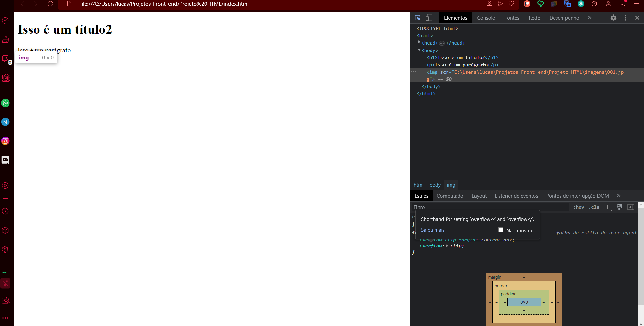Show more styles pane tabs
Viewport: 644px width, 326px height.
pyautogui.click(x=618, y=196)
